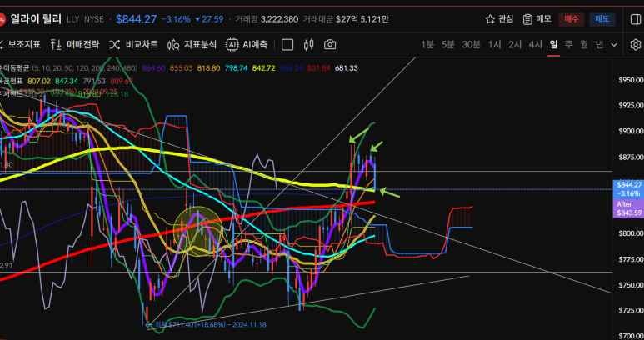Open 보조지표 indicators menu
The height and width of the screenshot is (340, 644).
click(x=21, y=44)
